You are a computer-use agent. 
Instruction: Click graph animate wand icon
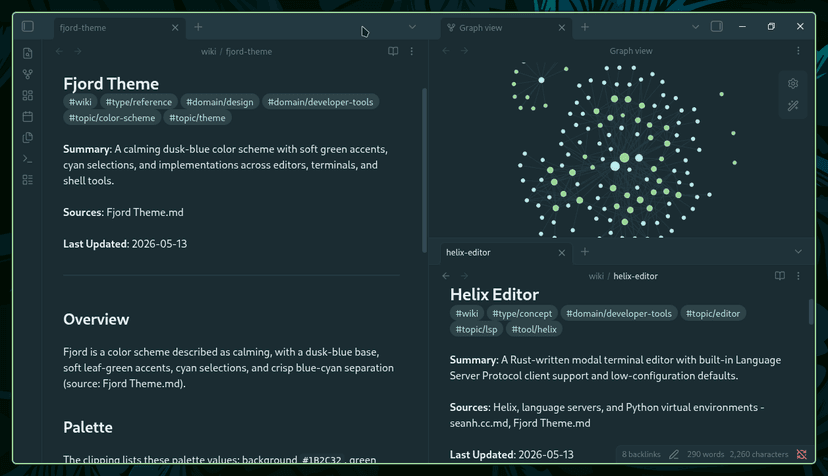click(x=793, y=106)
